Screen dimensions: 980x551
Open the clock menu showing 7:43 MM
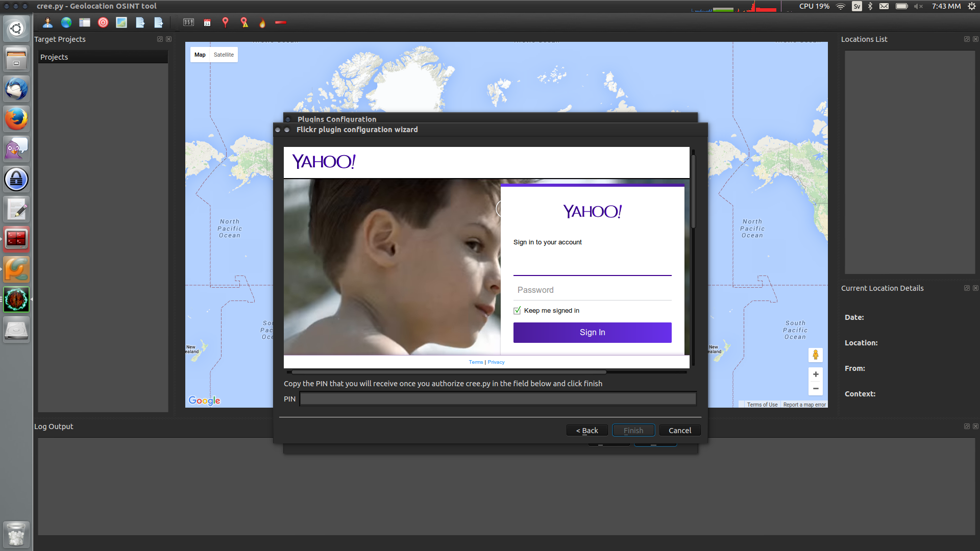[x=946, y=6]
